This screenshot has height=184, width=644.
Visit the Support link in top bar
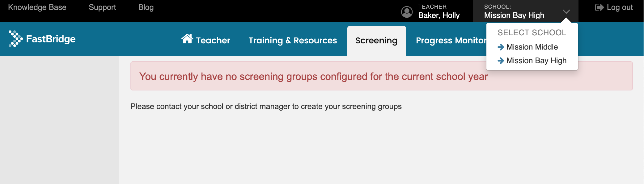(102, 7)
